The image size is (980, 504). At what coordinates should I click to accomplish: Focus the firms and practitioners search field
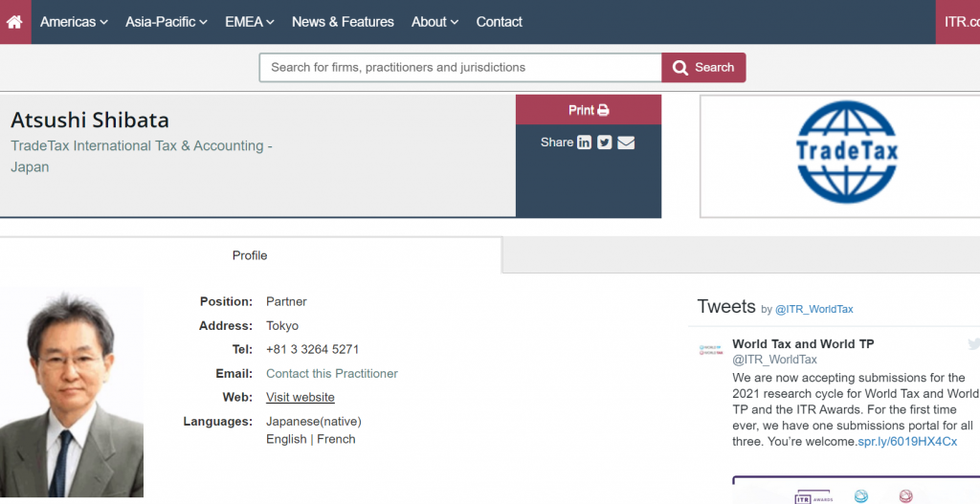coord(460,67)
